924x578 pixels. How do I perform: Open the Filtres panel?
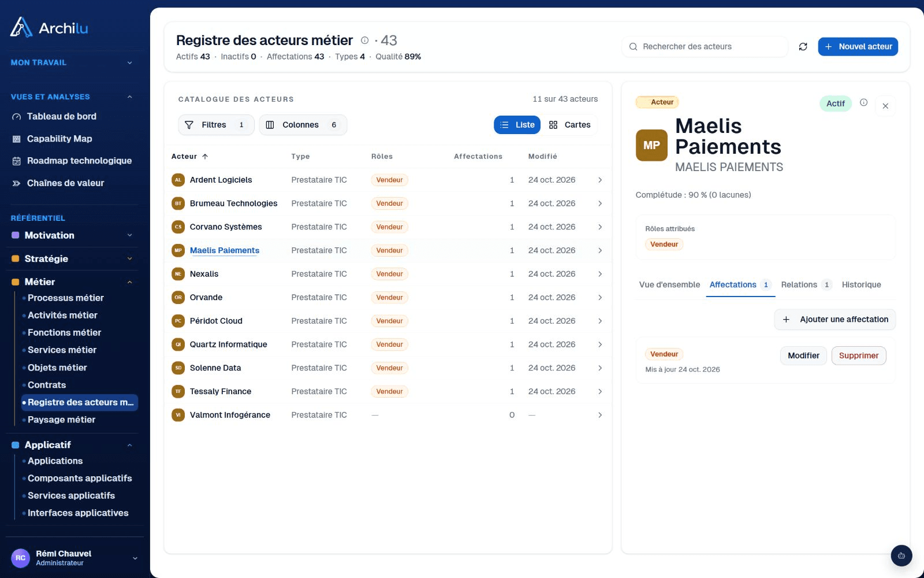tap(216, 125)
